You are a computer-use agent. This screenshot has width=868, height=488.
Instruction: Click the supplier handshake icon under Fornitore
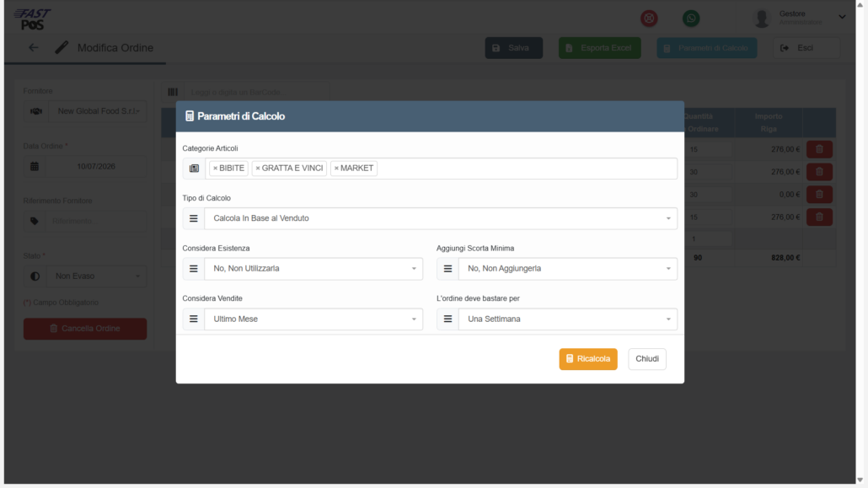coord(36,111)
